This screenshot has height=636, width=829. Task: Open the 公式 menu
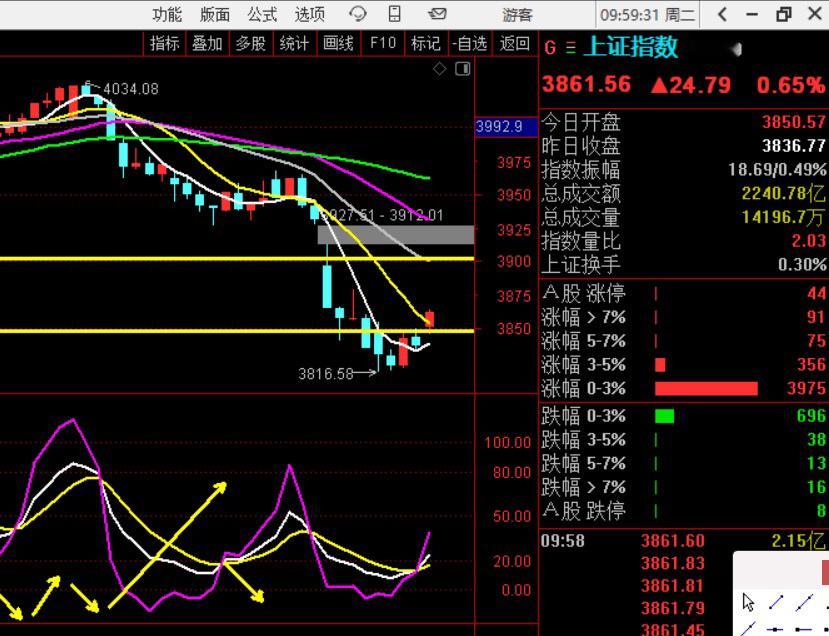point(262,14)
